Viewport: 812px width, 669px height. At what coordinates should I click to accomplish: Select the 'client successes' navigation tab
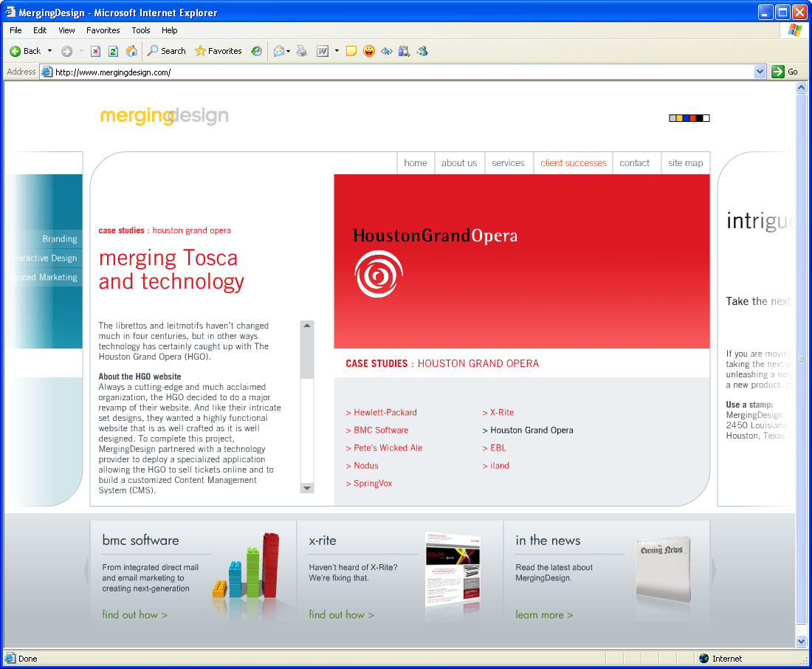pyautogui.click(x=573, y=163)
